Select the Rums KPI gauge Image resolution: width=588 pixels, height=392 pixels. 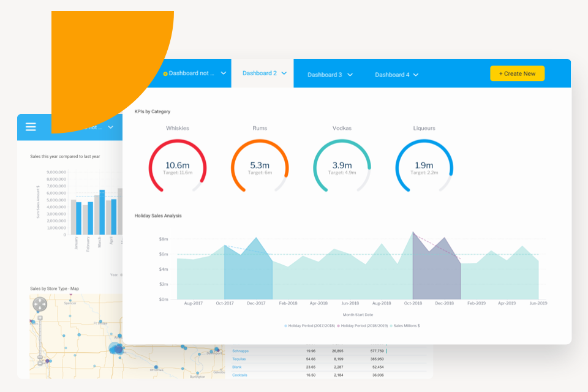tap(260, 166)
